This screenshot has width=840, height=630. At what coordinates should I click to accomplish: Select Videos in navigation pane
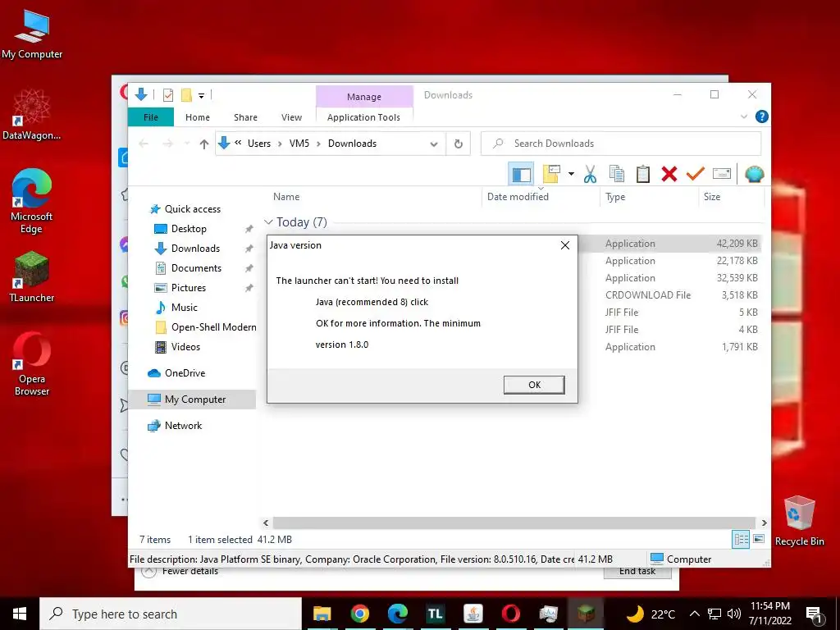click(x=185, y=347)
